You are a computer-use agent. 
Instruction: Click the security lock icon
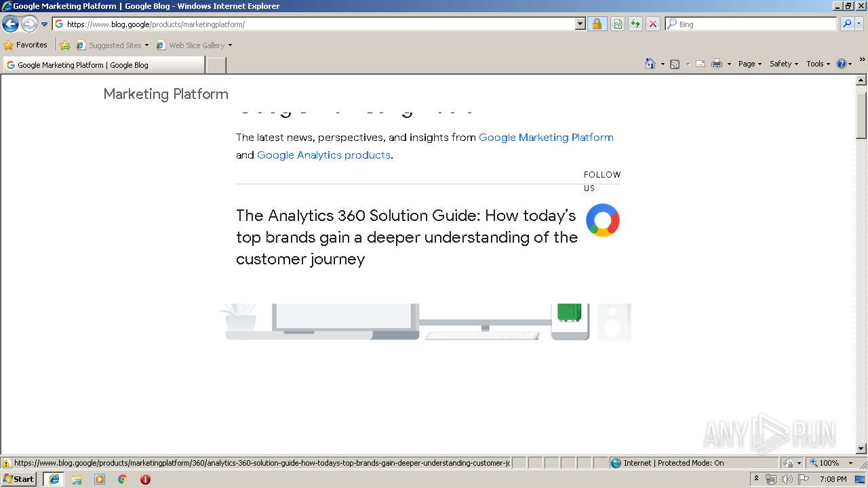coord(597,24)
